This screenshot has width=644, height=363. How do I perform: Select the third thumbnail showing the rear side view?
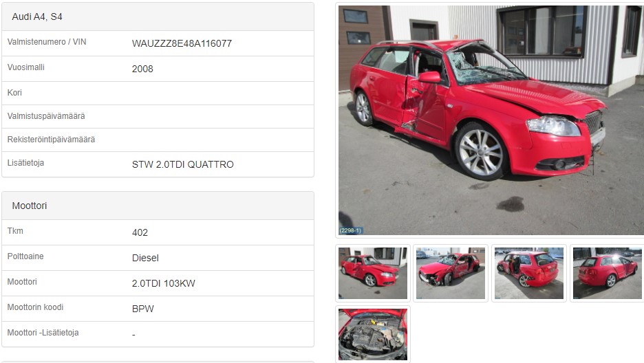529,273
